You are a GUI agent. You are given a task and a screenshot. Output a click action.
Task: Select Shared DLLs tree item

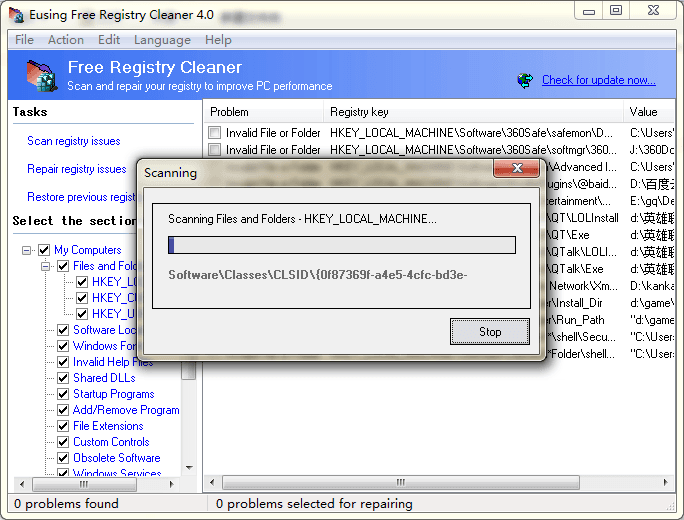point(104,378)
